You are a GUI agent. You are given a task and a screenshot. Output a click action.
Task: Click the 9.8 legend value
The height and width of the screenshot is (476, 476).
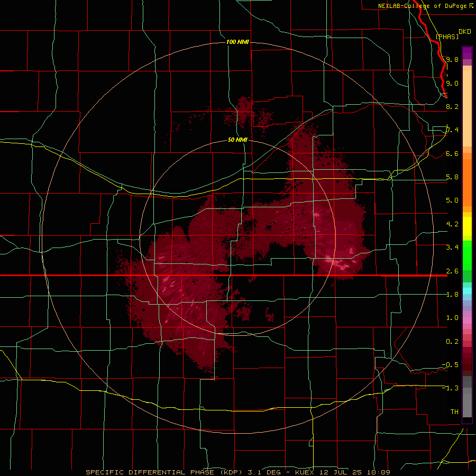point(452,59)
